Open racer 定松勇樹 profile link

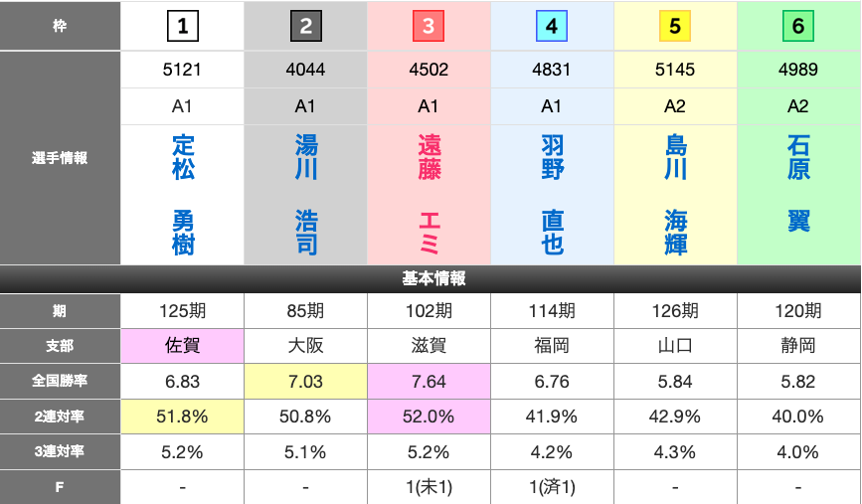[x=183, y=195]
